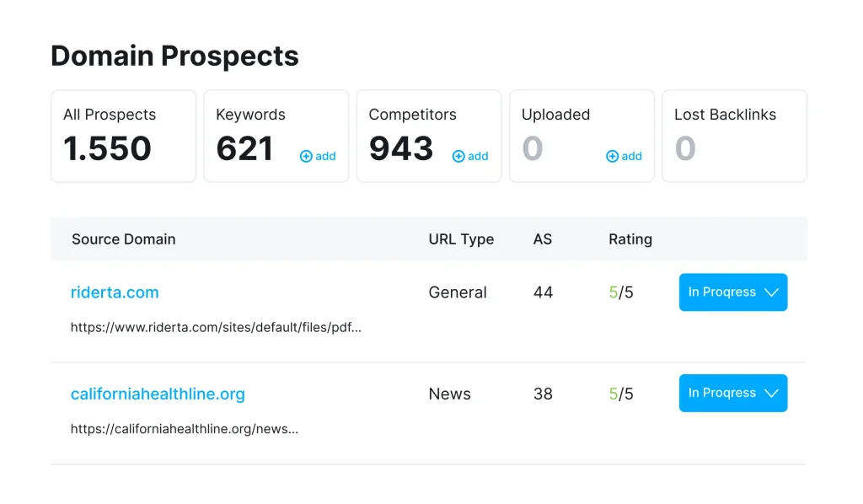
Task: Select the All Prospects card
Action: [123, 136]
